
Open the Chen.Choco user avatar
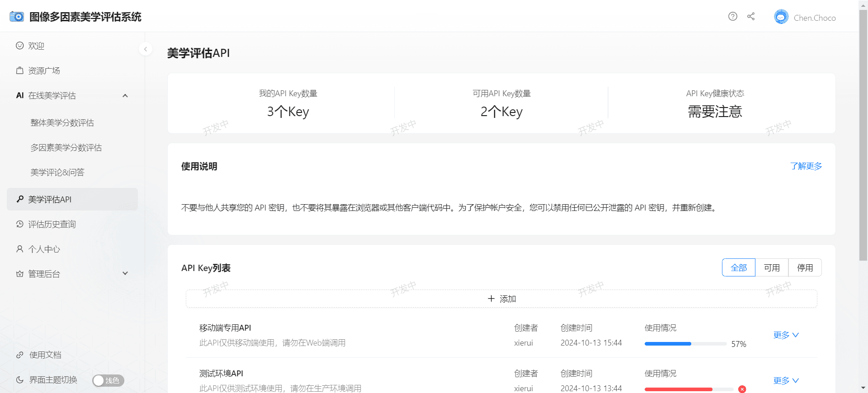pyautogui.click(x=781, y=17)
